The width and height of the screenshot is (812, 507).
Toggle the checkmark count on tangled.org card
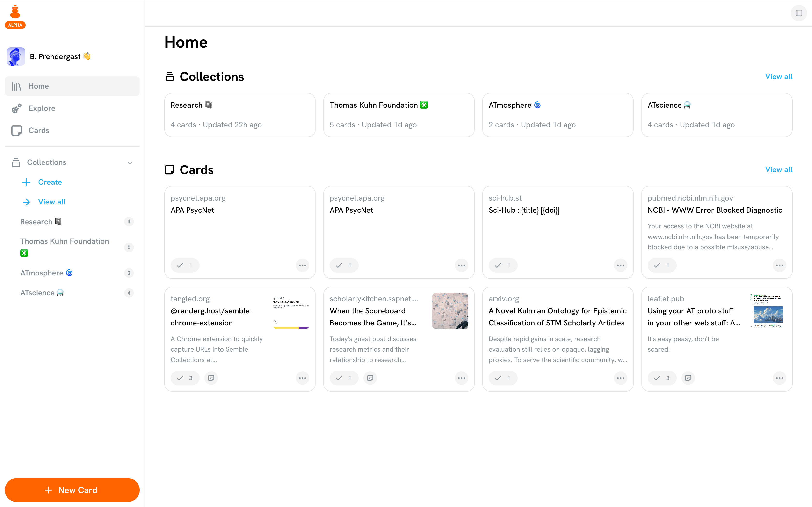click(185, 378)
